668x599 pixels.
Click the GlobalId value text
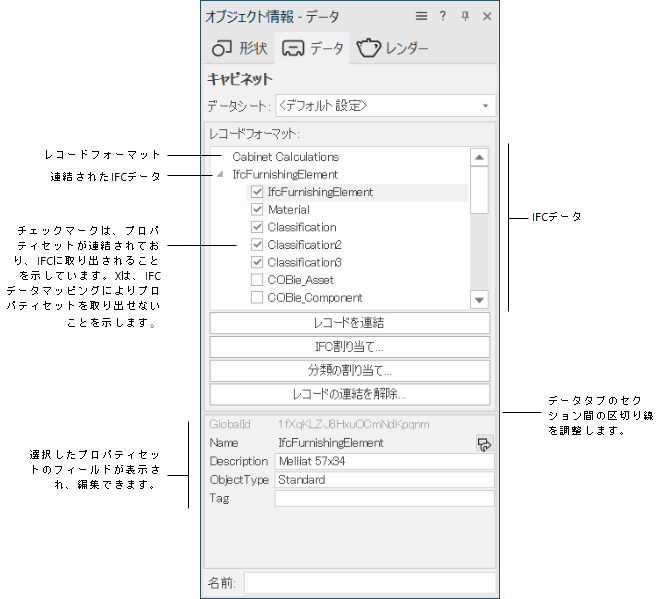(x=354, y=424)
